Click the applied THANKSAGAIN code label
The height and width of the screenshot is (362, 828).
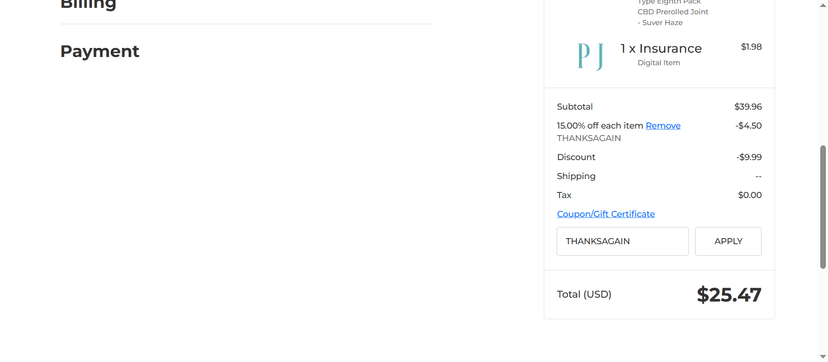click(x=589, y=138)
